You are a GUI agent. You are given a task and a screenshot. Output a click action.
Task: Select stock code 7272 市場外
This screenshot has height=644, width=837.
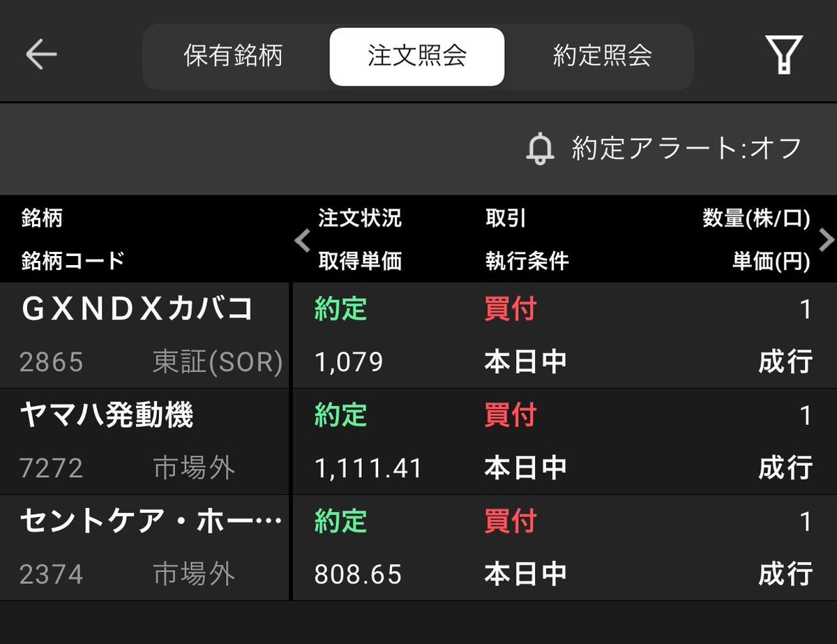coord(128,468)
